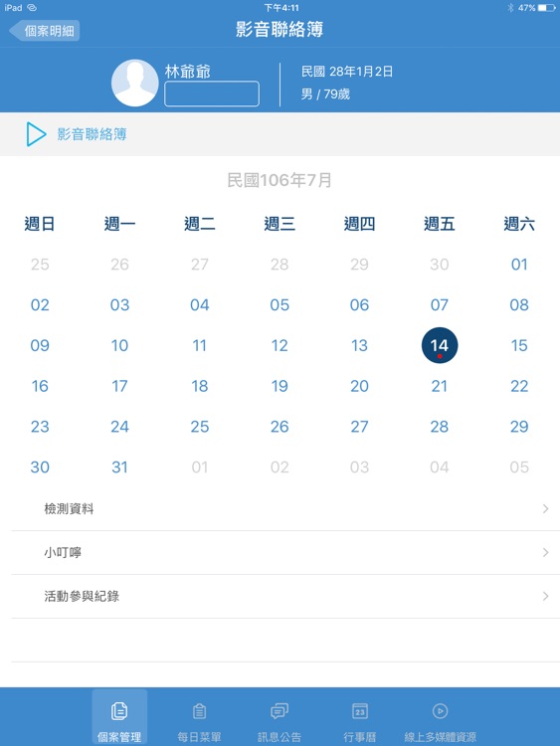Select date 02 in July
The image size is (560, 746).
[x=40, y=304]
